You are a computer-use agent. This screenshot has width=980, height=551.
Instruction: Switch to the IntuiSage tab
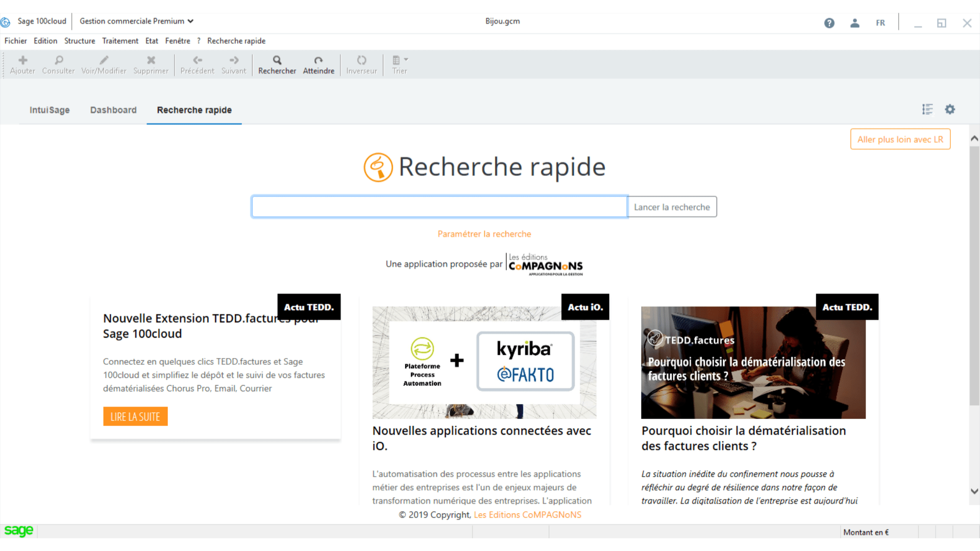[50, 110]
